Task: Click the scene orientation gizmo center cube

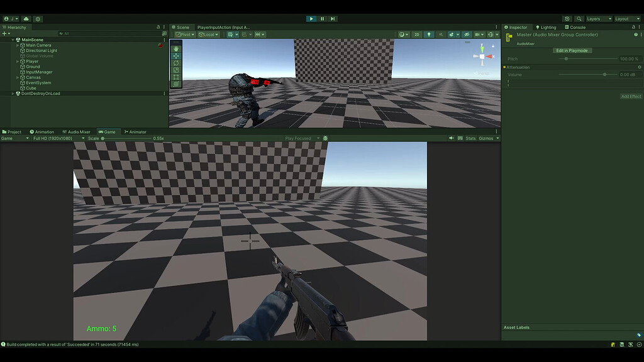Action: (x=482, y=57)
